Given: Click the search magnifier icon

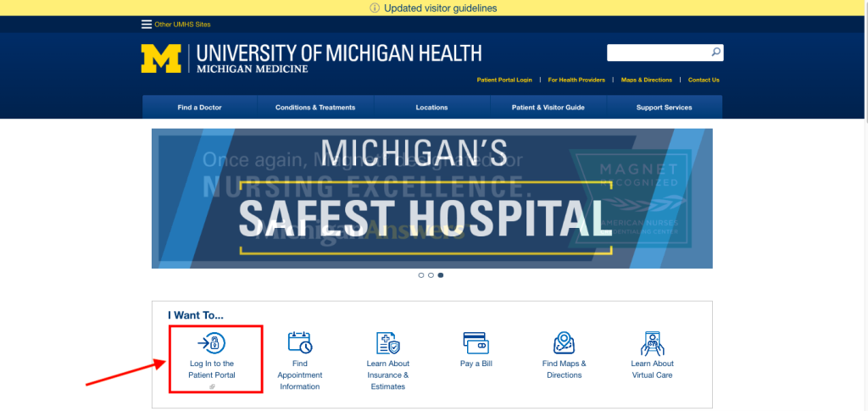Looking at the screenshot, I should (x=715, y=52).
